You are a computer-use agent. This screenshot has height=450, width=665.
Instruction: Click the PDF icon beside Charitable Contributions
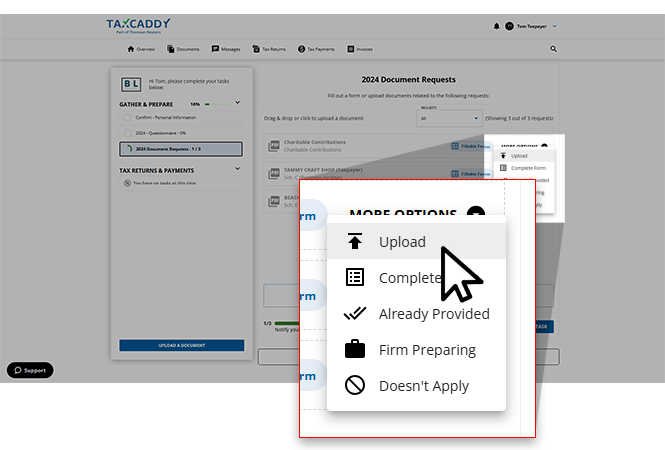(x=274, y=146)
